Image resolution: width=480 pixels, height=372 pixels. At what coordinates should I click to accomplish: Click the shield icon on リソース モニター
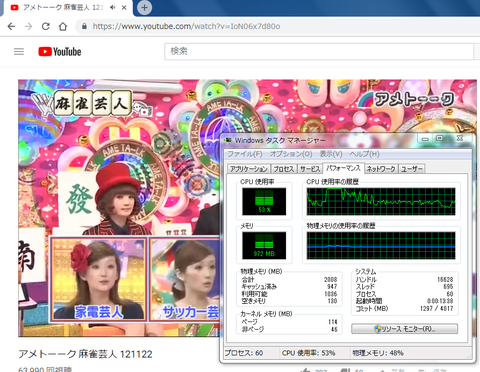click(x=377, y=329)
